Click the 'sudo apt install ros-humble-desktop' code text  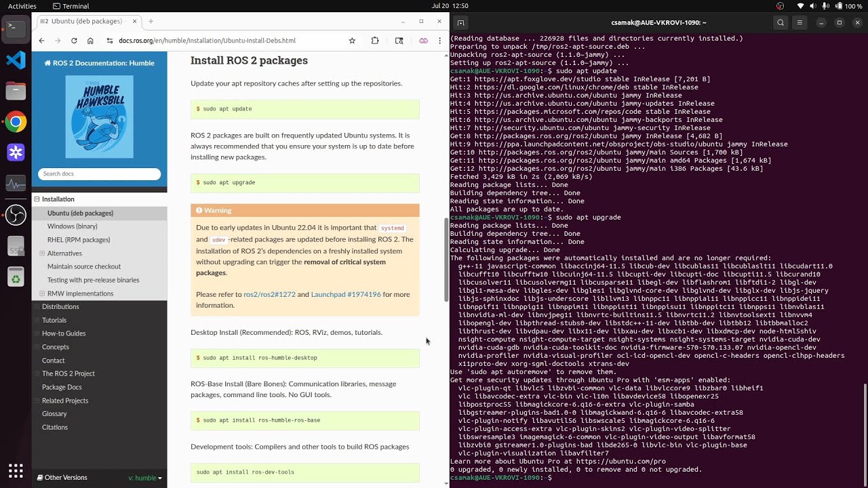click(260, 358)
